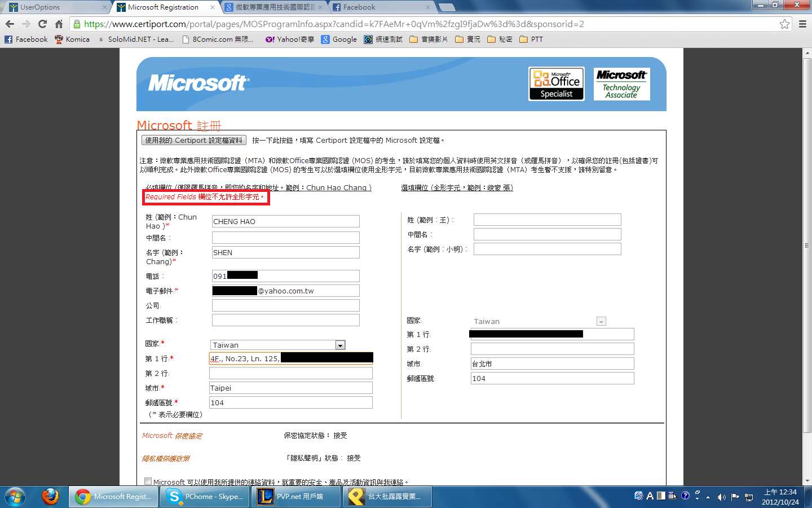812x508 pixels.
Task: Close the Facebook browser tab
Action: [428, 7]
